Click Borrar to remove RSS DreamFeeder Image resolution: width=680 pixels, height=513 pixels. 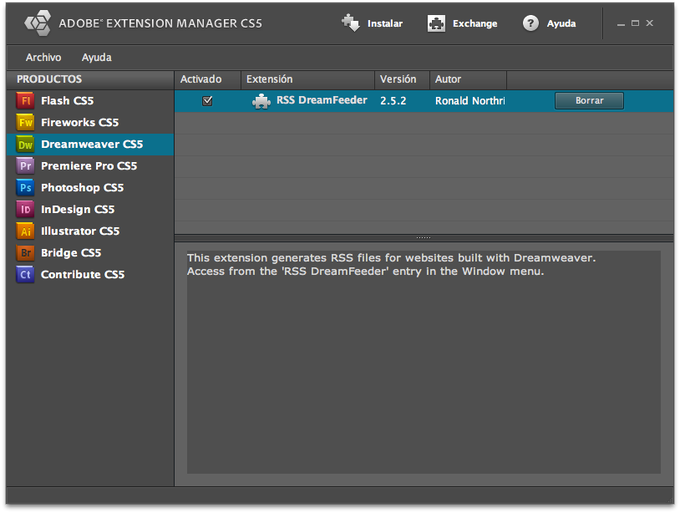(589, 101)
